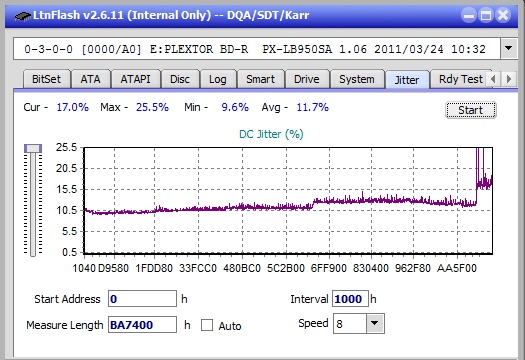Viewport: 525px width, 360px height.
Task: Show the Log tab
Action: (x=218, y=79)
